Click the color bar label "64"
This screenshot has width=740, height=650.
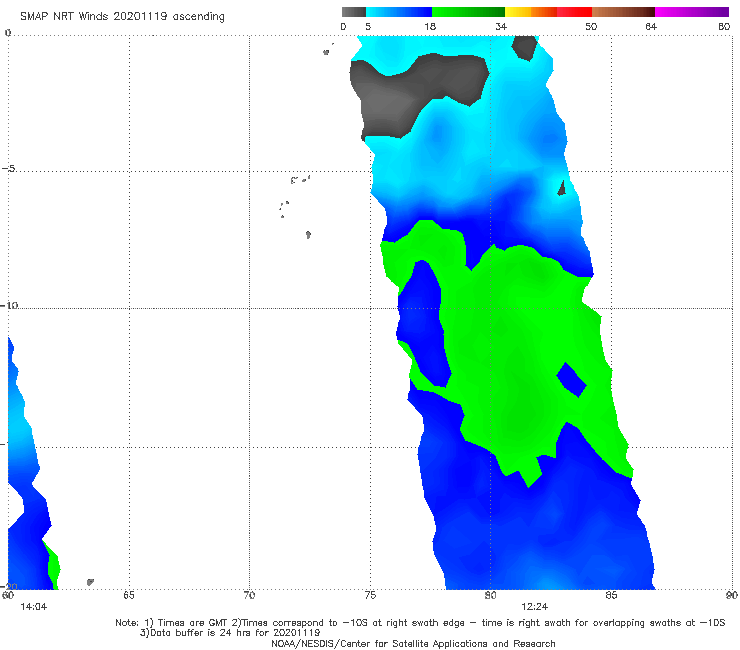coord(651,26)
